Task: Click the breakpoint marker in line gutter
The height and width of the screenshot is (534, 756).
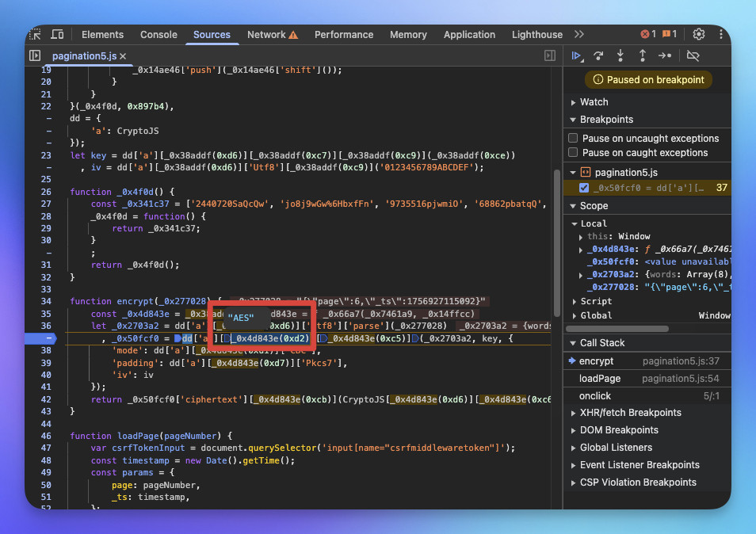Action: (x=41, y=338)
